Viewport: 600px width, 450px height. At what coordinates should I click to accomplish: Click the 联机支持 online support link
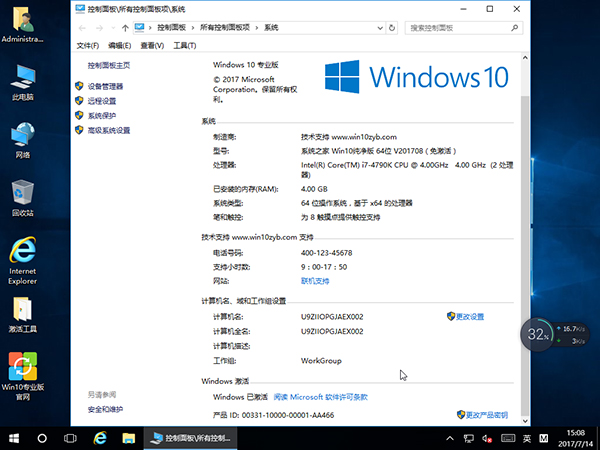coord(315,281)
